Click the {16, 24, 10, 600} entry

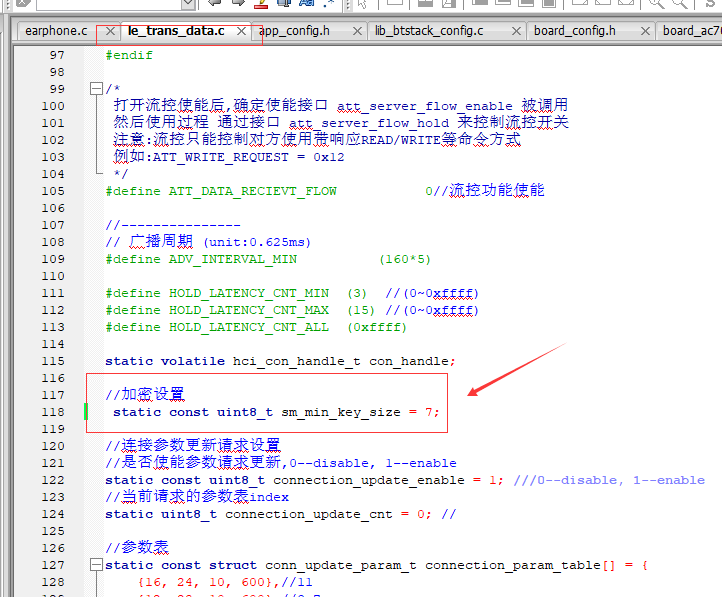(205, 582)
